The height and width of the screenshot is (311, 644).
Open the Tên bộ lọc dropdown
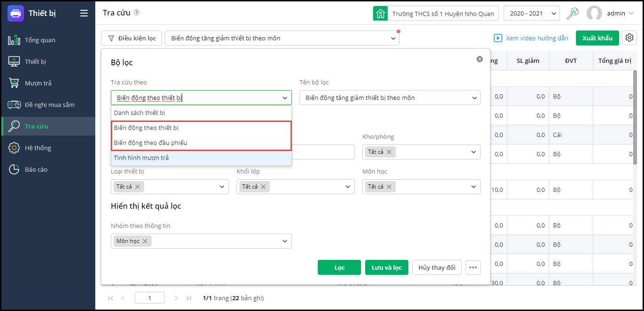tap(390, 98)
